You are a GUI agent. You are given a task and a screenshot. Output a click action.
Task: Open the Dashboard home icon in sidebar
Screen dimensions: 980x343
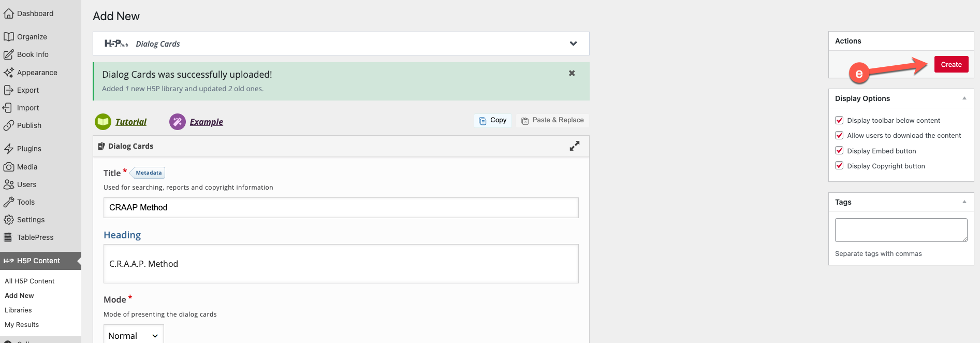pyautogui.click(x=9, y=13)
